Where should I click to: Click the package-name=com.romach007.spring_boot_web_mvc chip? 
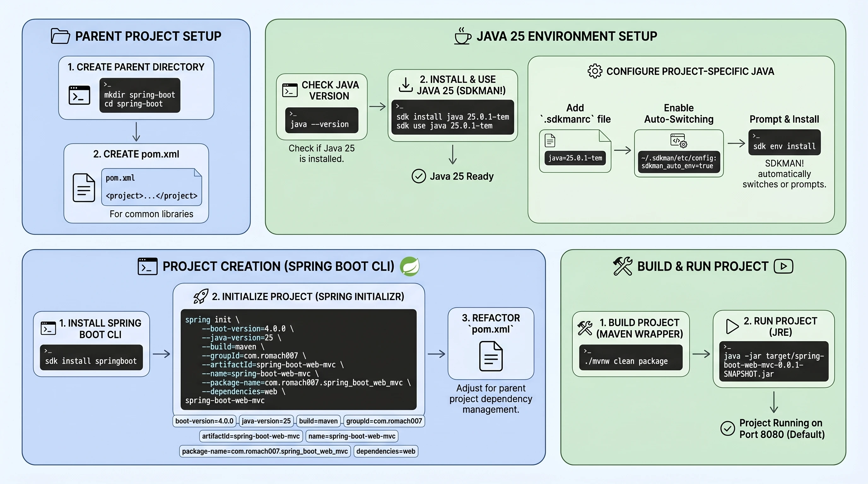(x=265, y=451)
